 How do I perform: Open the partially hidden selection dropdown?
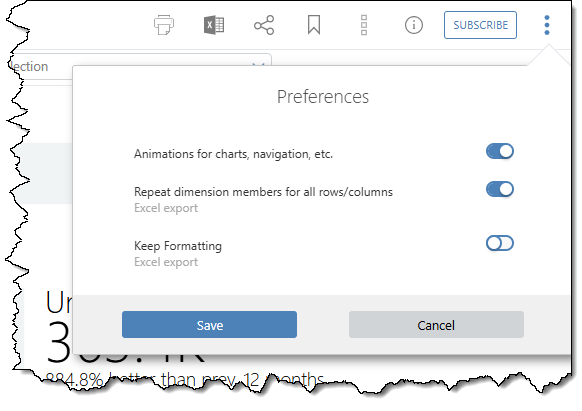141,66
